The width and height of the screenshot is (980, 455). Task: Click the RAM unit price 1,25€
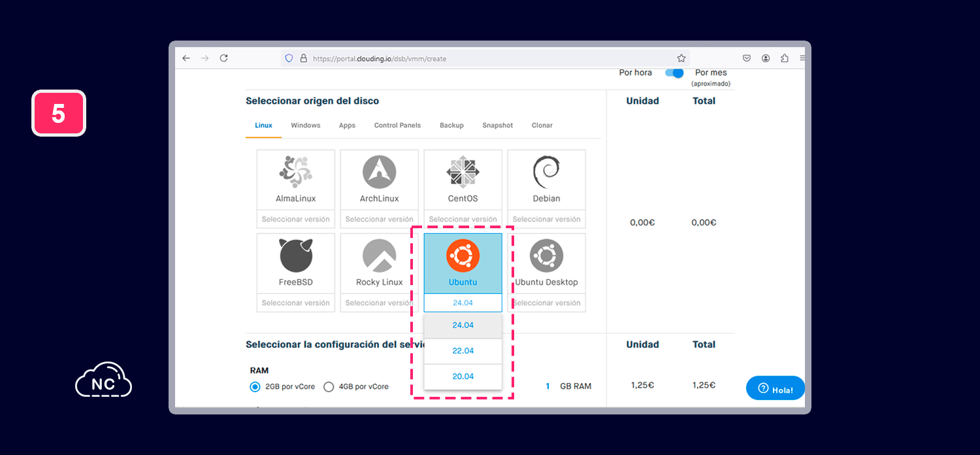642,386
